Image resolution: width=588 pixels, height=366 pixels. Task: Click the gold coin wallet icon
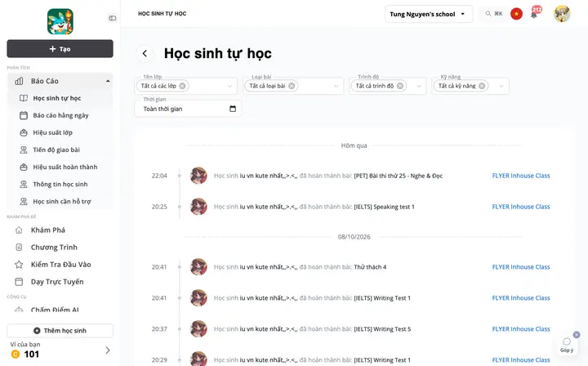point(16,354)
